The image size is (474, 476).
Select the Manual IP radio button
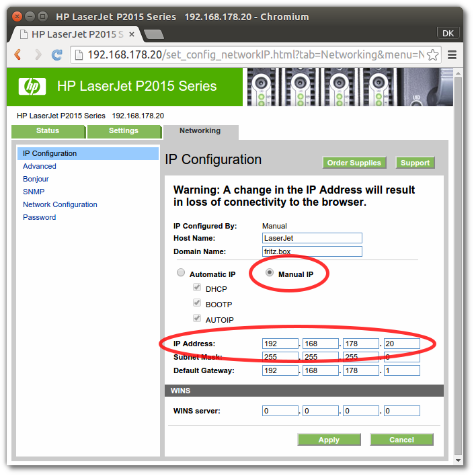pos(270,272)
